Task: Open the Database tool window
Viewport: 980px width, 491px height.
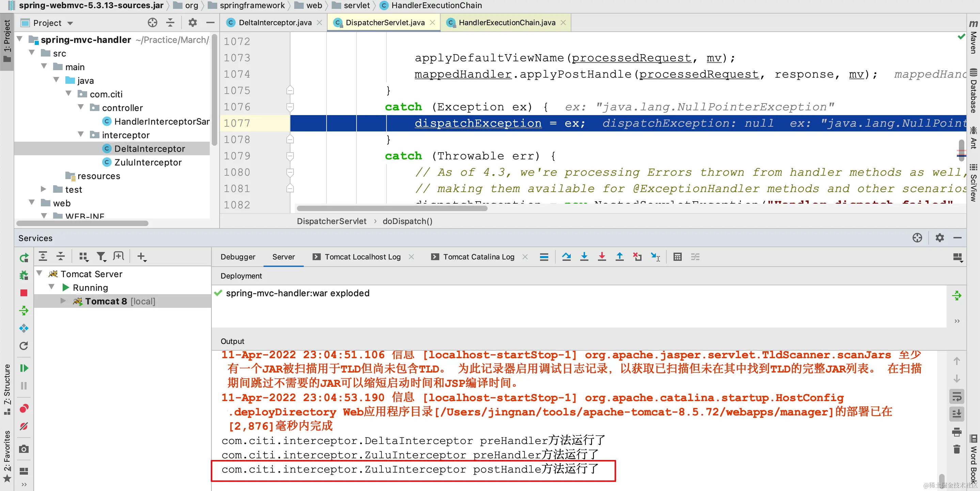Action: pos(974,91)
